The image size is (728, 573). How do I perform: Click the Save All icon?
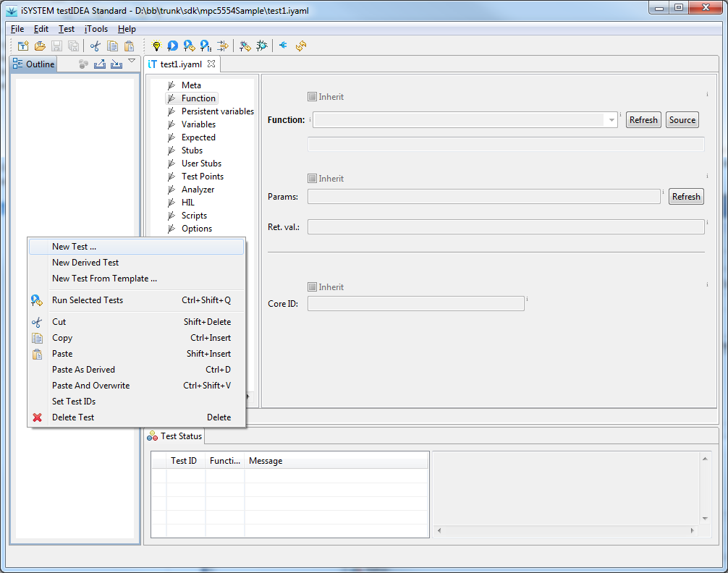tap(73, 46)
